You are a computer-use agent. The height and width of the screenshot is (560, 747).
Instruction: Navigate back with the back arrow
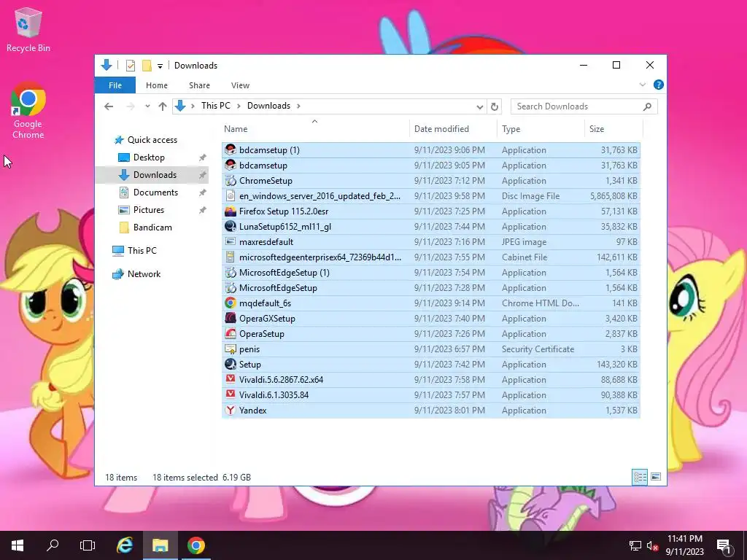[x=109, y=106]
